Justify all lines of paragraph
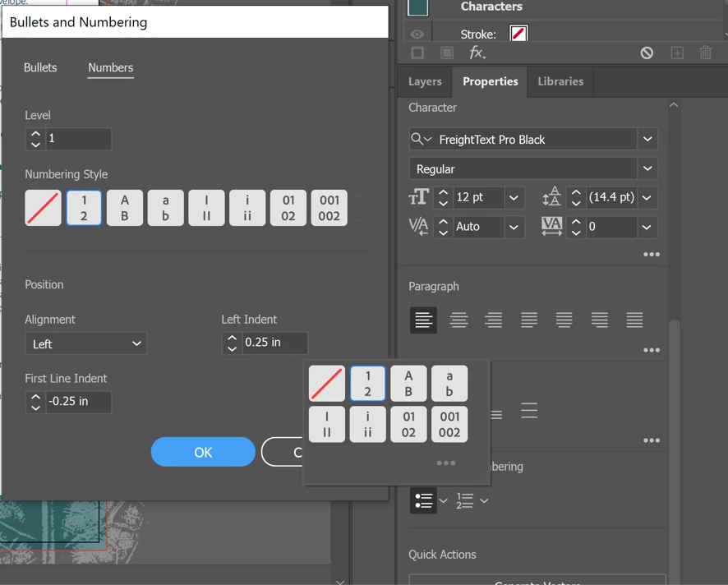728x585 pixels. click(634, 320)
